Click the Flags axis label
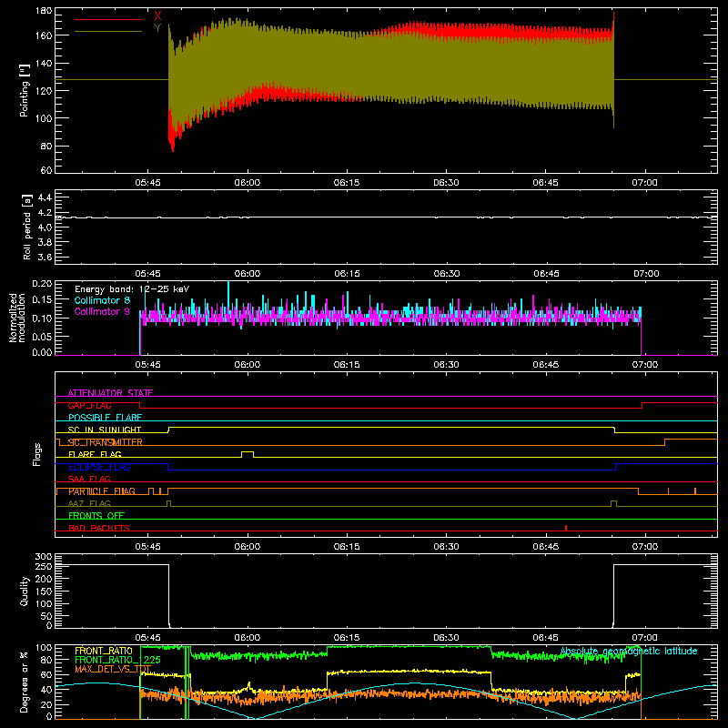Viewport: 728px width, 728px height. (36, 454)
